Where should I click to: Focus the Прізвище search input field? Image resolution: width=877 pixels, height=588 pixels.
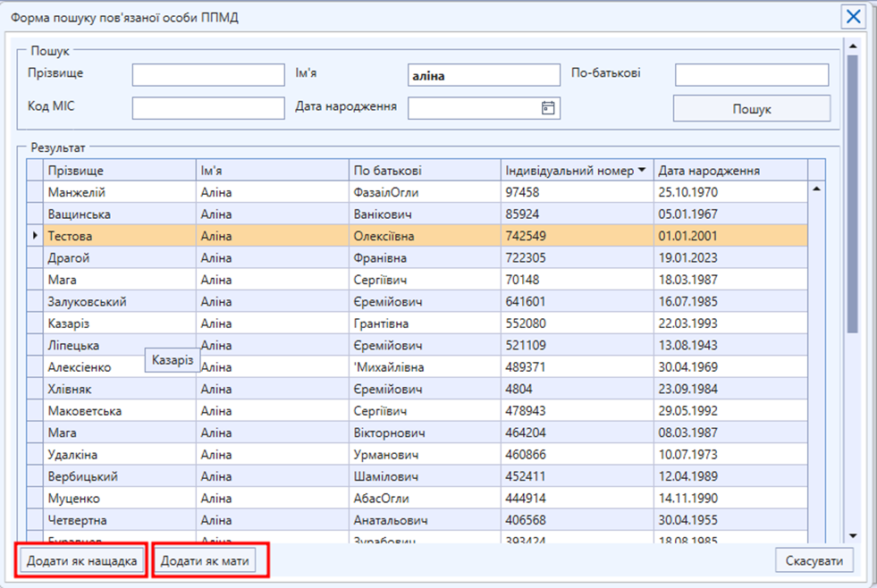pyautogui.click(x=208, y=75)
